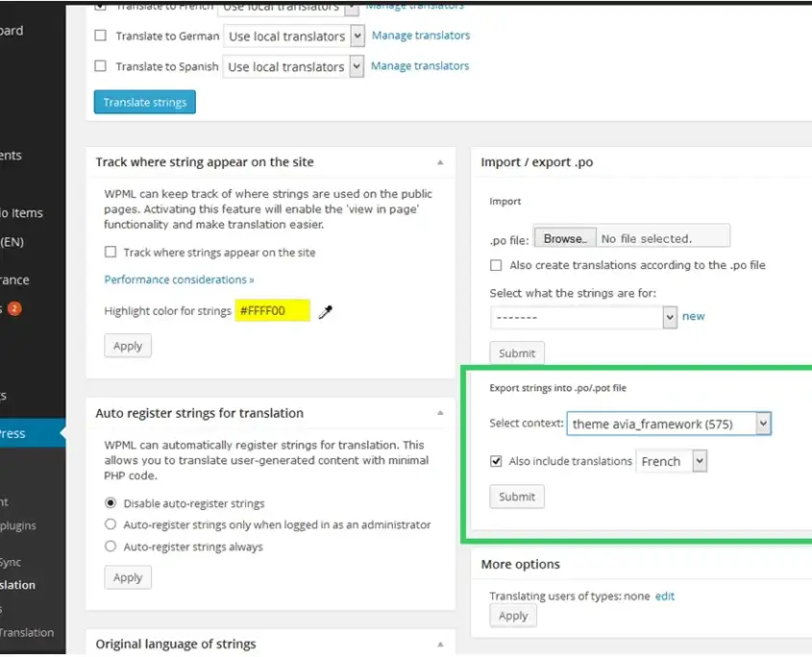The image size is (812, 657).
Task: Select Auto-register strings always radio option
Action: tap(111, 547)
